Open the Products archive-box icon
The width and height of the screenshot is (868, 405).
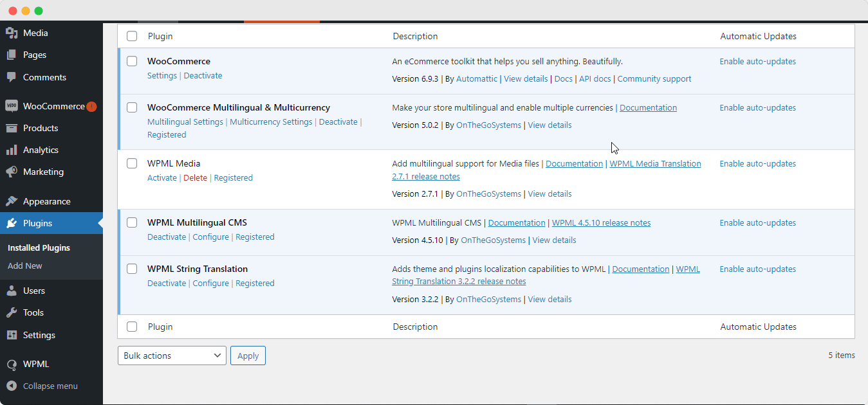(x=12, y=128)
